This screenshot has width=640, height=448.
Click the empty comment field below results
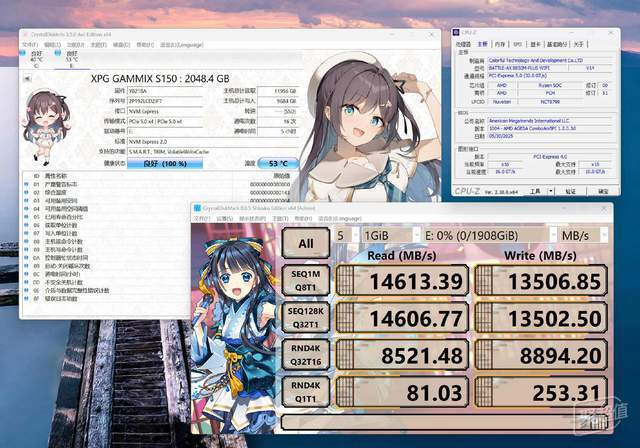(444, 422)
